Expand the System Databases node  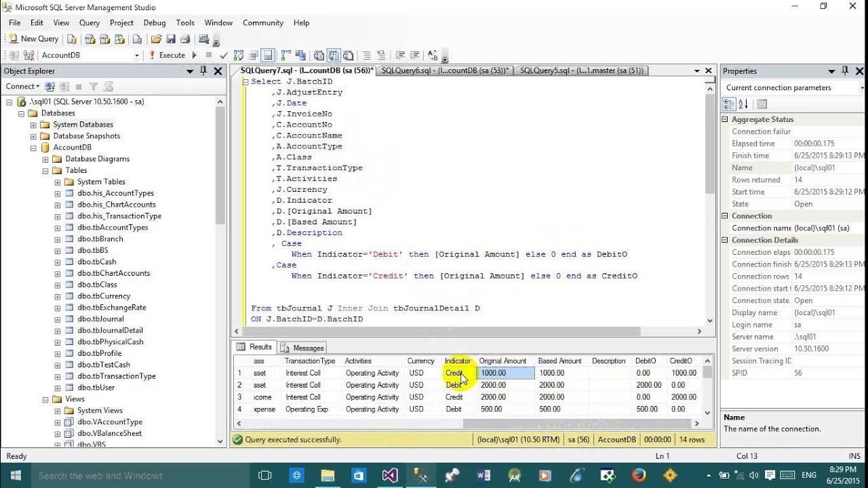(x=33, y=125)
